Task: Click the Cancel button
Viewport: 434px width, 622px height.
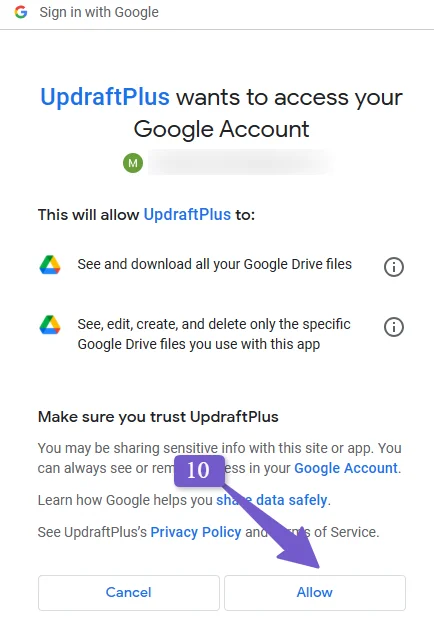Action: click(x=129, y=593)
